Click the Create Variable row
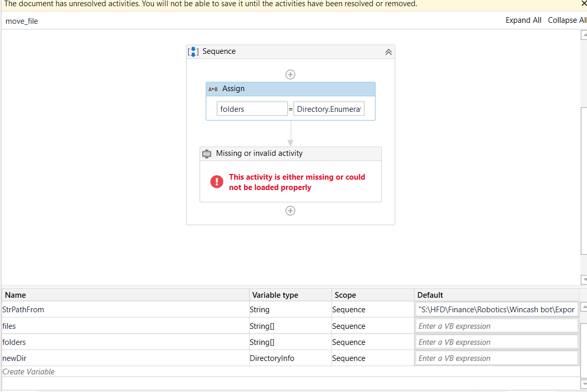The width and height of the screenshot is (587, 392). tap(28, 372)
